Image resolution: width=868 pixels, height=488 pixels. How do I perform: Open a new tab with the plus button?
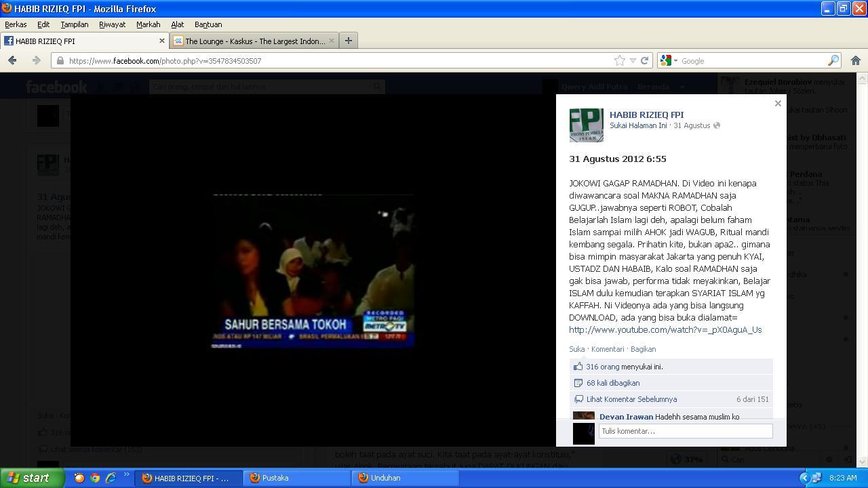coord(349,41)
